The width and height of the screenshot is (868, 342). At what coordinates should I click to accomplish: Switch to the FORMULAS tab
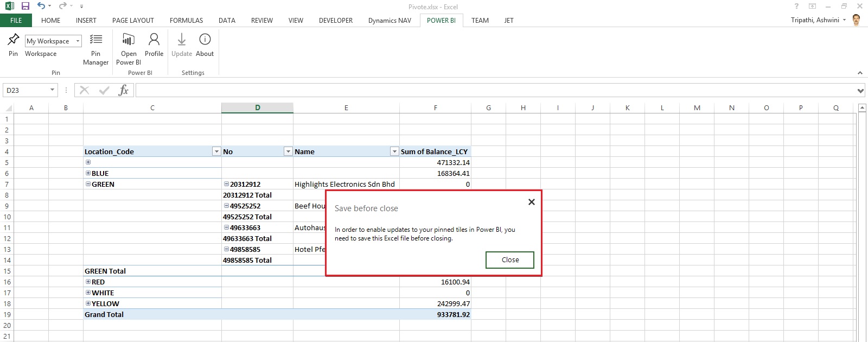coord(186,21)
